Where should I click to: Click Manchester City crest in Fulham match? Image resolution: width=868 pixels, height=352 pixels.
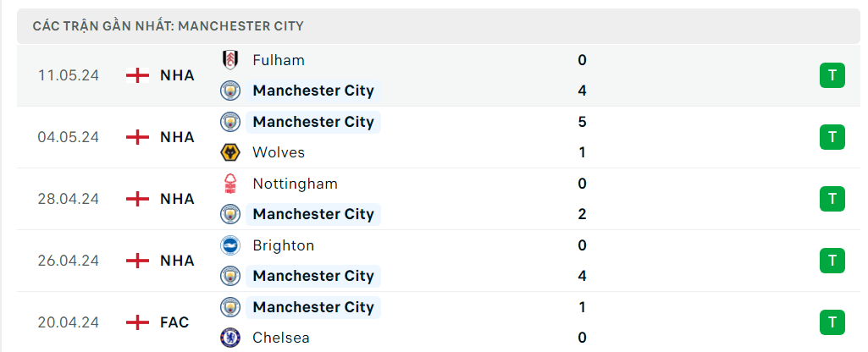pos(229,91)
